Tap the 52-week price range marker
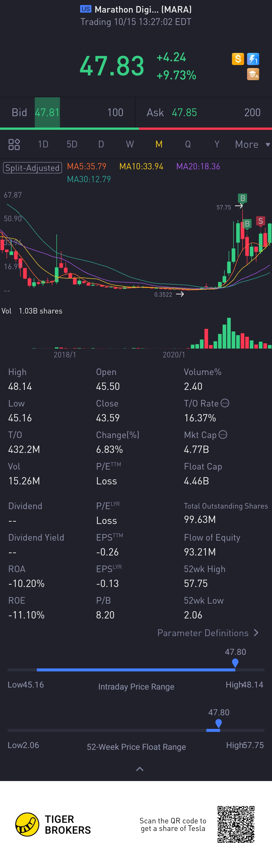This screenshot has width=272, height=868. pos(218,723)
